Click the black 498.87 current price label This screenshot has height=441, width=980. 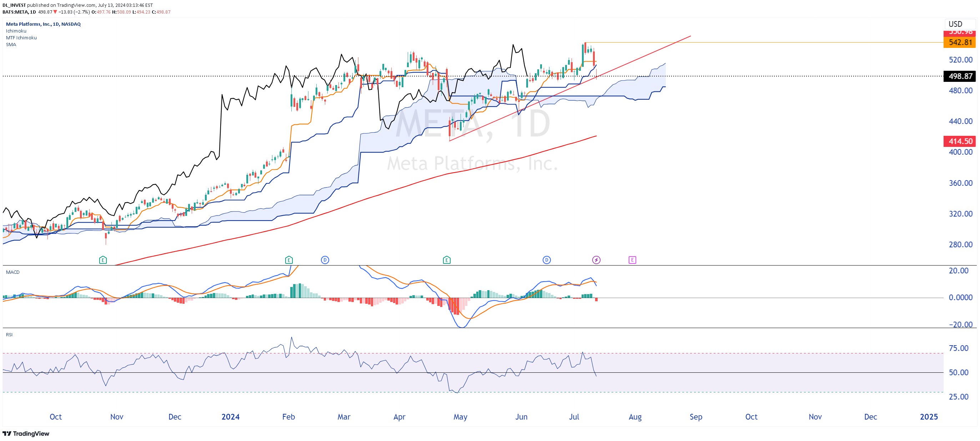tap(960, 76)
